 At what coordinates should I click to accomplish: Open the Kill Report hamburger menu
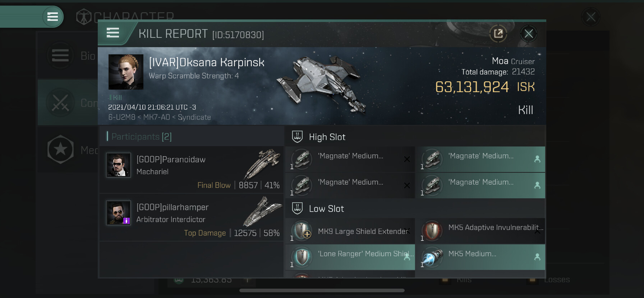coord(113,33)
